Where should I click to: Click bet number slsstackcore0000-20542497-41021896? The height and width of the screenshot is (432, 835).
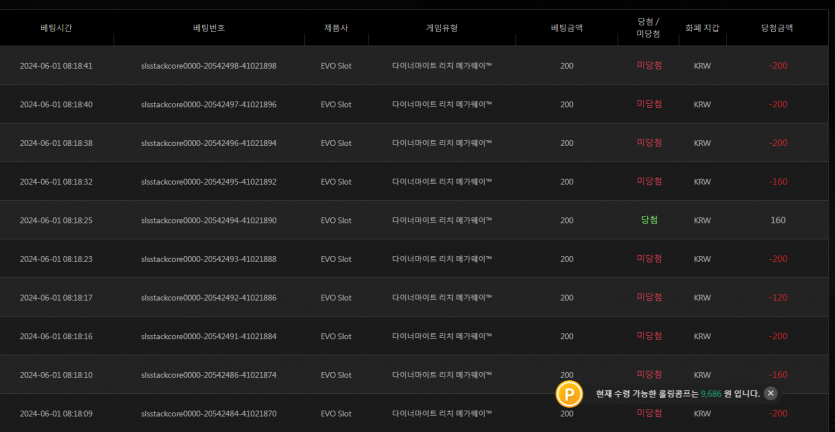[209, 104]
